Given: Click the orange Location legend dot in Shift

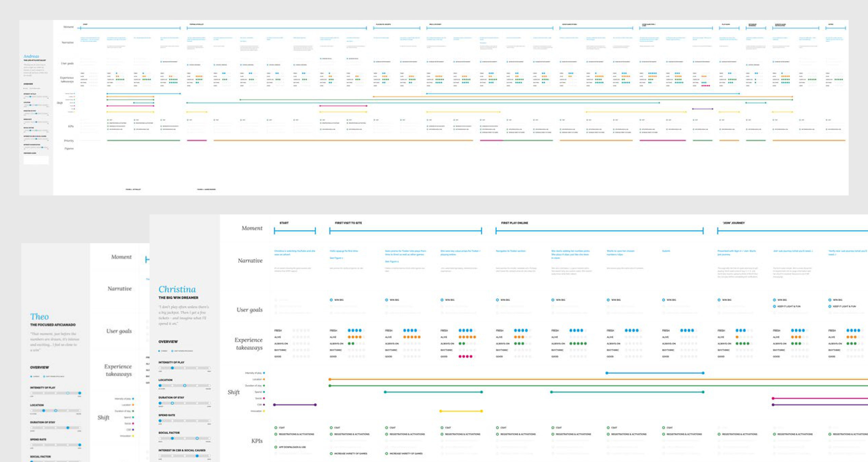Looking at the screenshot, I should (x=264, y=379).
